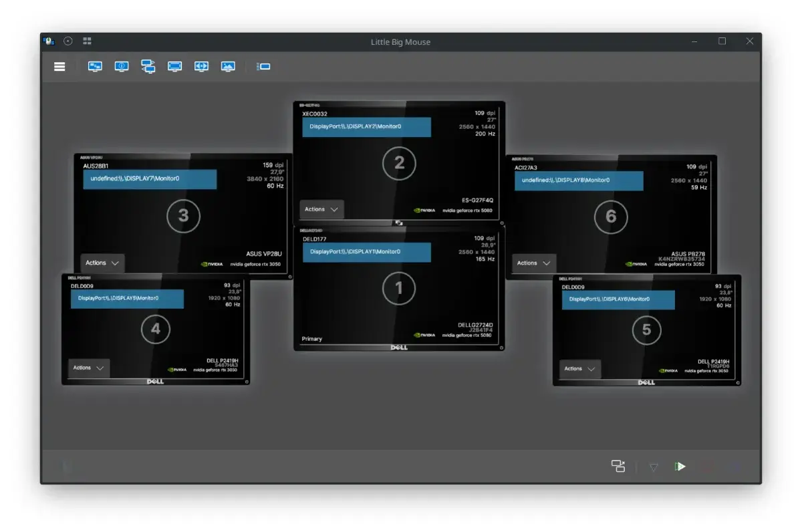Select the monitor border view icon

point(174,67)
